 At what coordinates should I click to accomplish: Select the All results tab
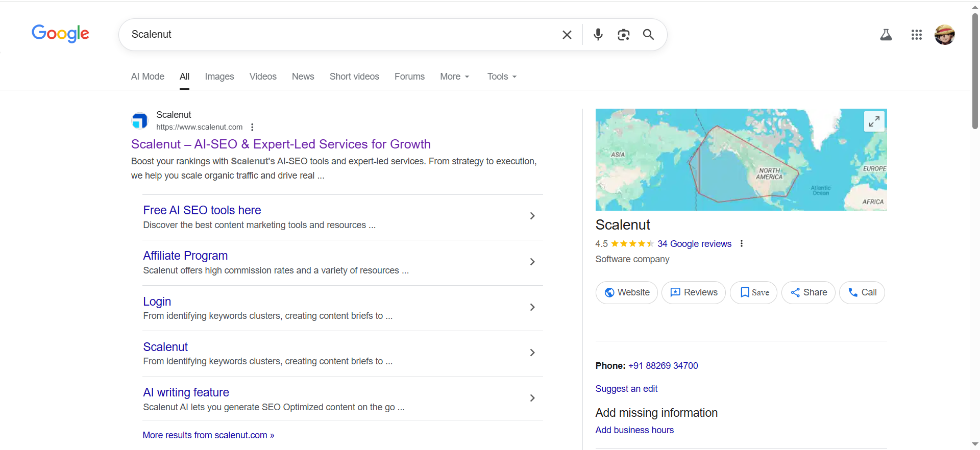(x=184, y=77)
